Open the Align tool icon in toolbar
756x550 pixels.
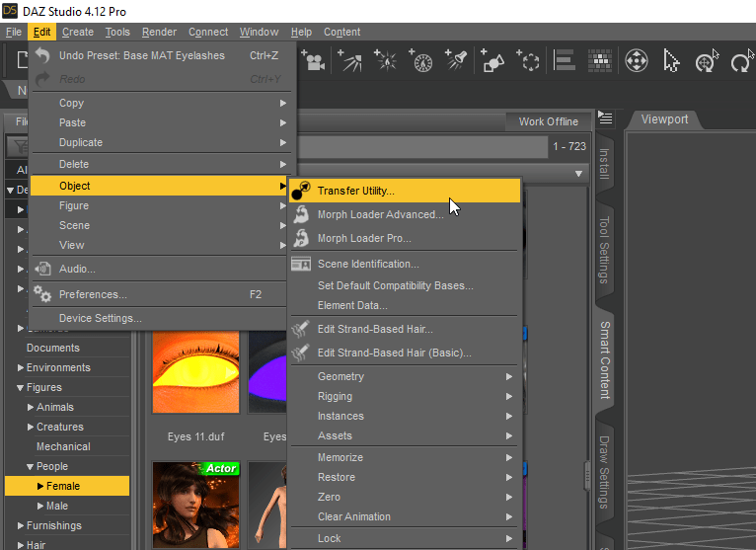564,61
